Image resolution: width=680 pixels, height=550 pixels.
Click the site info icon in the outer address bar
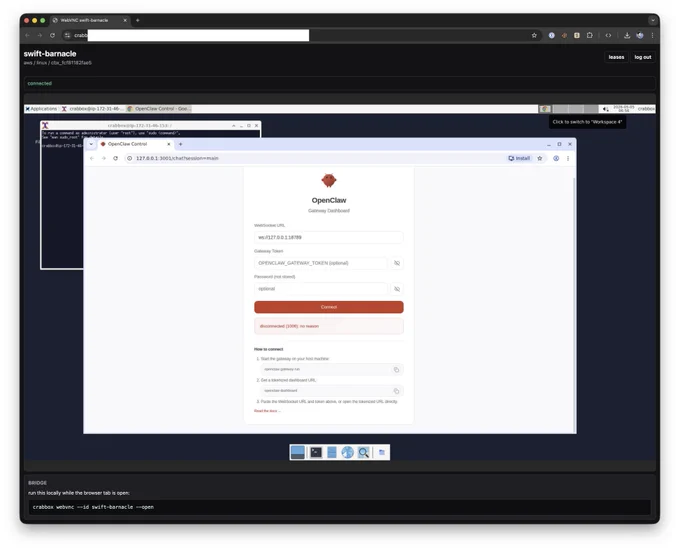[x=67, y=36]
